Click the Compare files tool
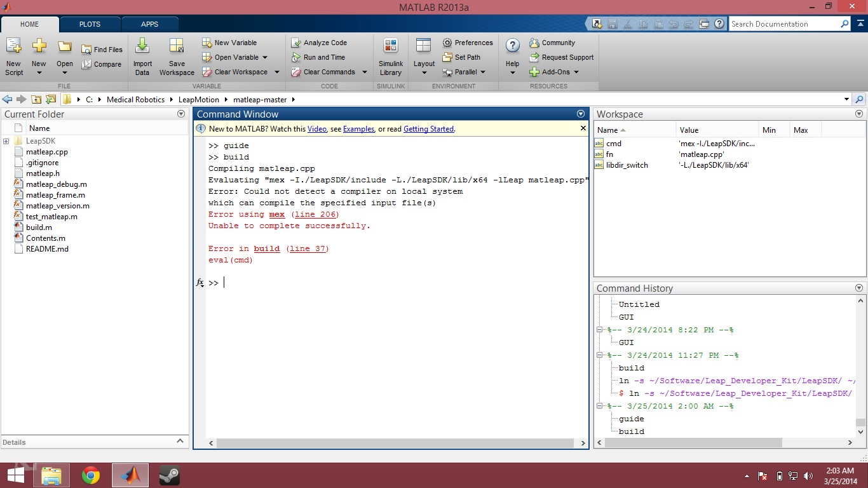Image resolution: width=868 pixels, height=488 pixels. [102, 64]
